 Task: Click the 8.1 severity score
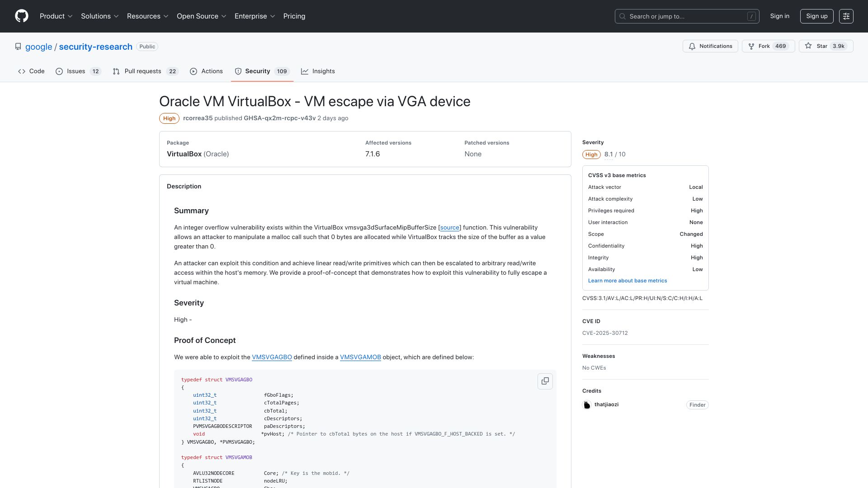coord(609,155)
